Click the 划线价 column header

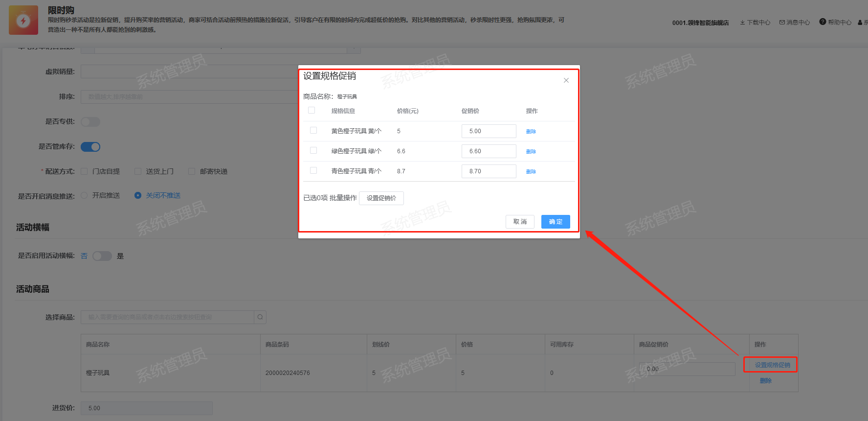tap(381, 345)
